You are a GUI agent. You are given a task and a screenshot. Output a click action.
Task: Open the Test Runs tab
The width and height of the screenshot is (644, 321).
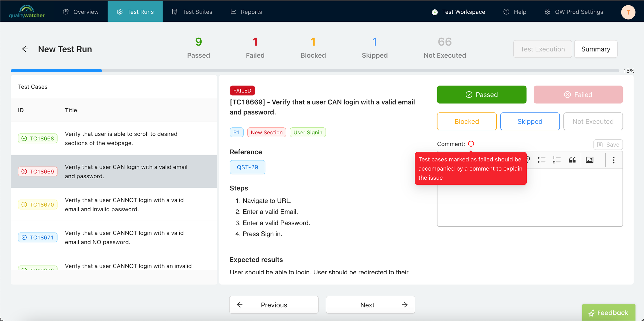(135, 12)
